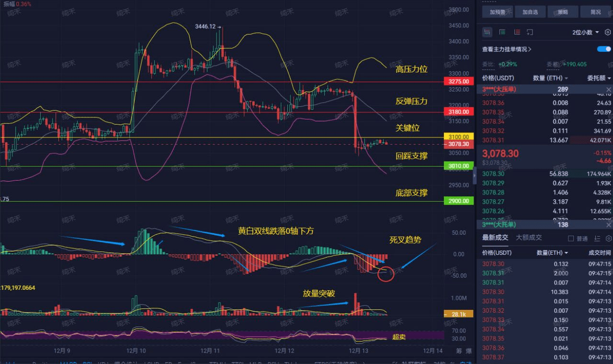Click the 28.1k volume indicator label
The image size is (613, 364).
tap(459, 314)
